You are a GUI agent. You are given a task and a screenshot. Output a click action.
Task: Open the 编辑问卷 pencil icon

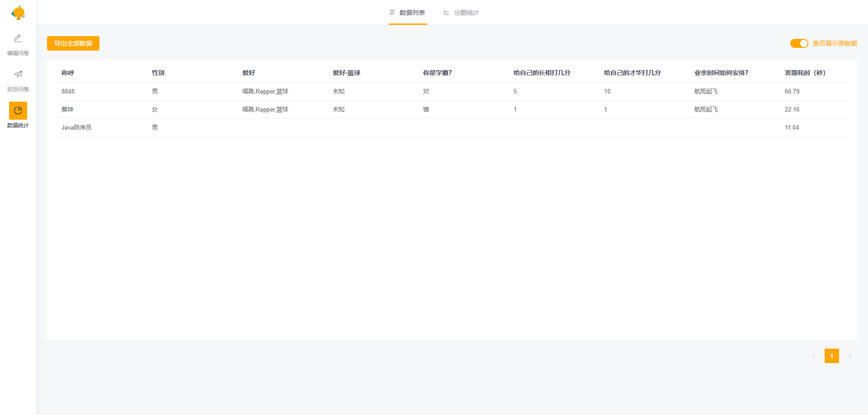tap(18, 38)
